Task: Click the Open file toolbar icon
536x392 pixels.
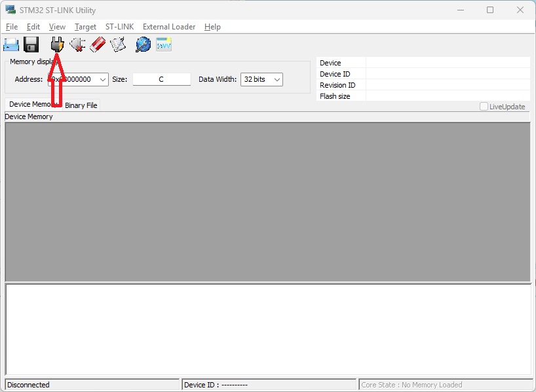Action: (x=11, y=45)
